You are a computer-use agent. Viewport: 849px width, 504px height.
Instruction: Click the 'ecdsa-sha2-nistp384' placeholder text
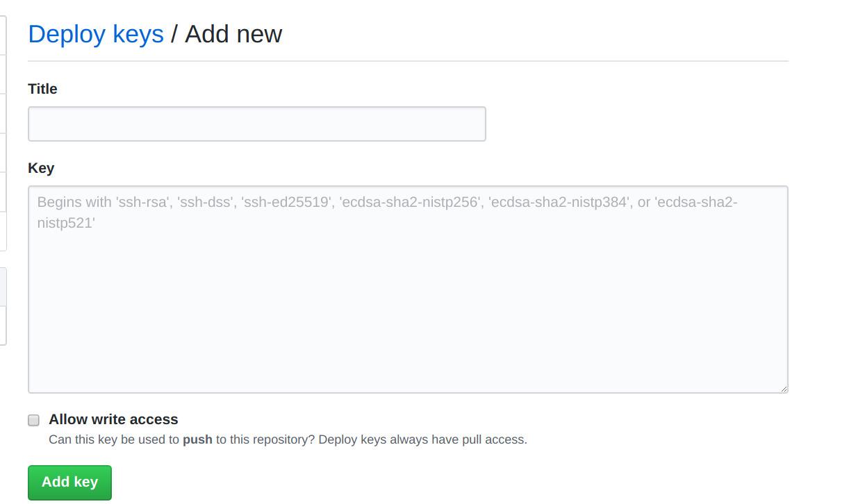point(559,203)
